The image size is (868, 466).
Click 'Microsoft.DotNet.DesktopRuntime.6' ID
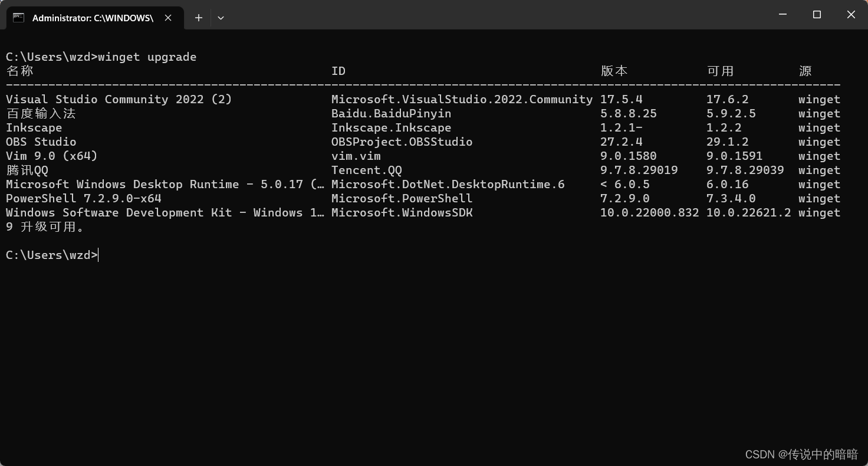point(448,184)
